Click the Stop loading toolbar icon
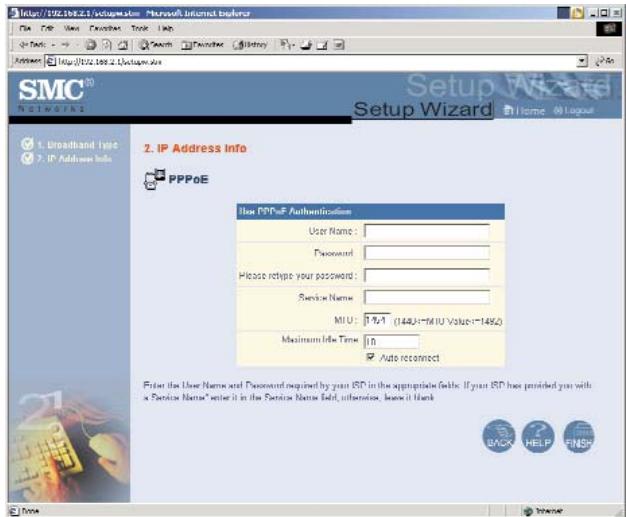This screenshot has width=626, height=517. pos(91,45)
